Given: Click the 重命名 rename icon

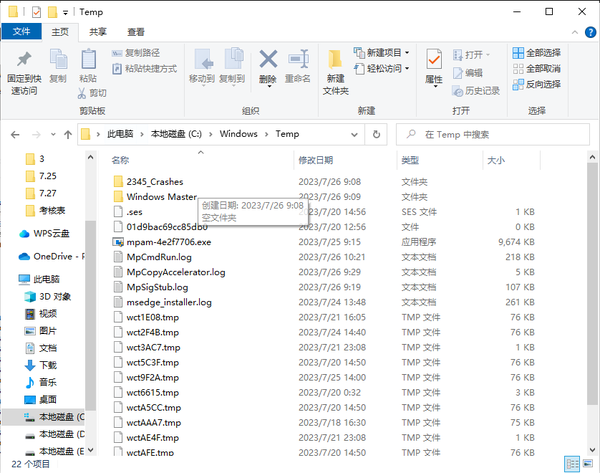Looking at the screenshot, I should coord(298,59).
